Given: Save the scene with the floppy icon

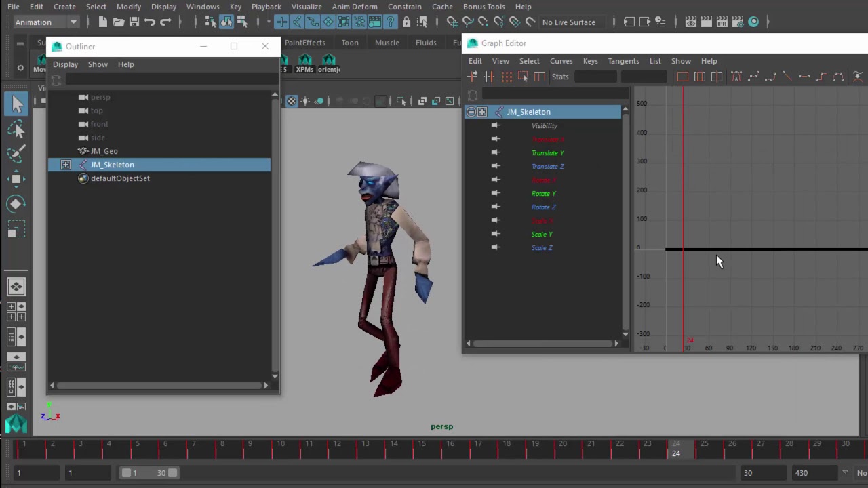Looking at the screenshot, I should pyautogui.click(x=134, y=22).
